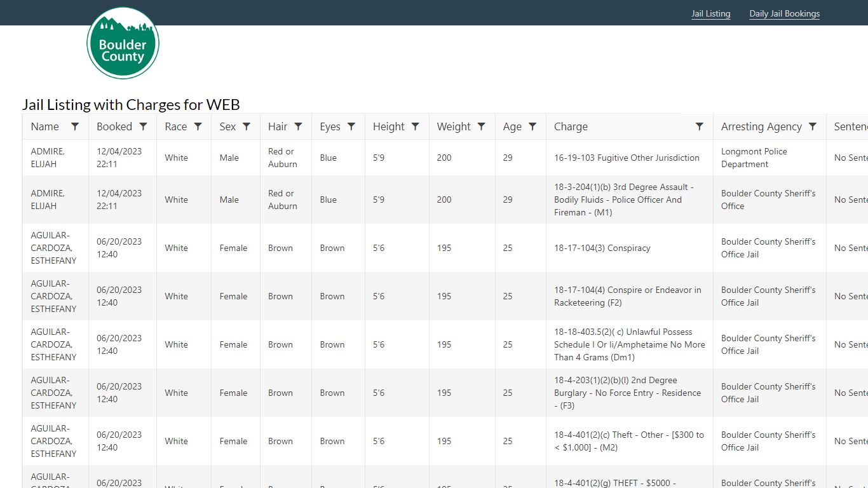Image resolution: width=868 pixels, height=488 pixels.
Task: Open the Name column filter icon
Action: tap(75, 126)
